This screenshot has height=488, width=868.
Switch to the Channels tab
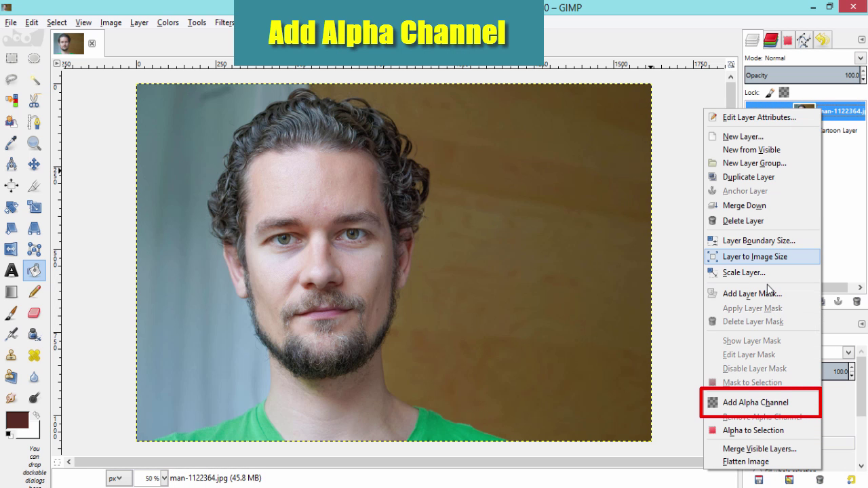point(771,39)
